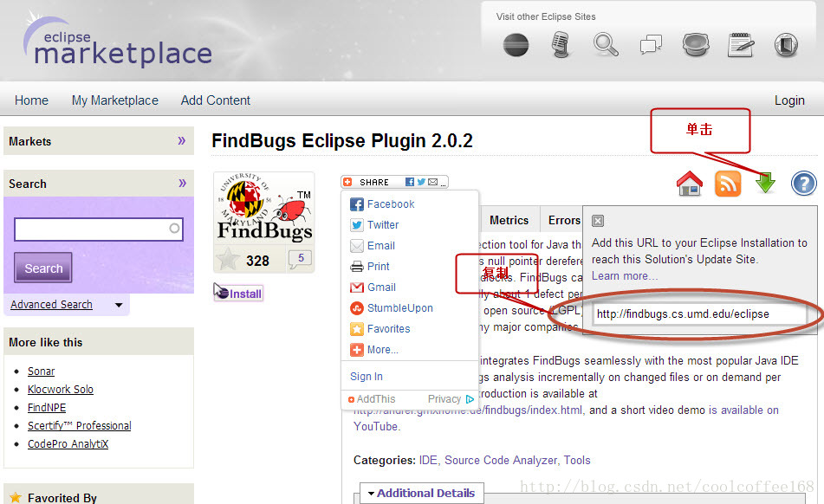Open the Source Code Analyzer category link
The height and width of the screenshot is (504, 824).
coord(501,461)
